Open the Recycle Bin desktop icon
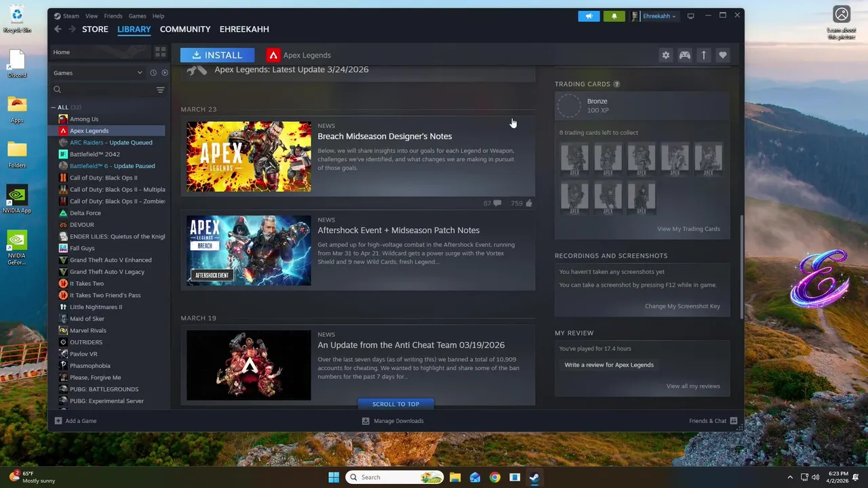This screenshot has height=488, width=868. coord(17,20)
